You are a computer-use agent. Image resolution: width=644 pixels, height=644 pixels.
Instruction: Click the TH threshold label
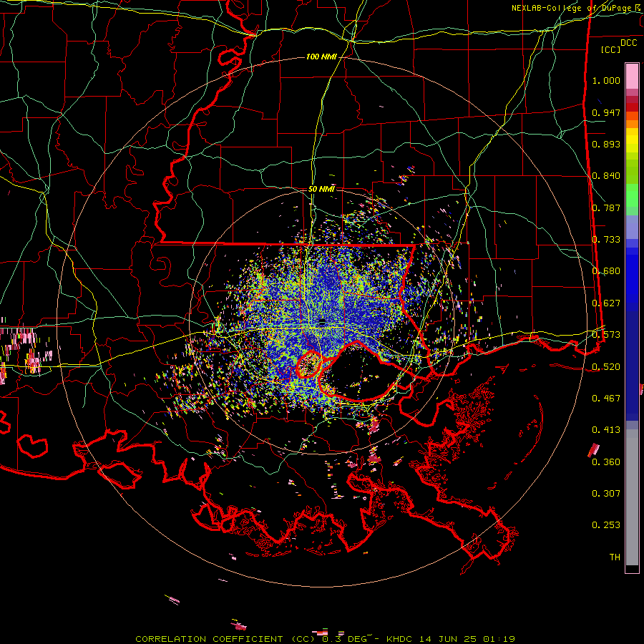(x=615, y=557)
